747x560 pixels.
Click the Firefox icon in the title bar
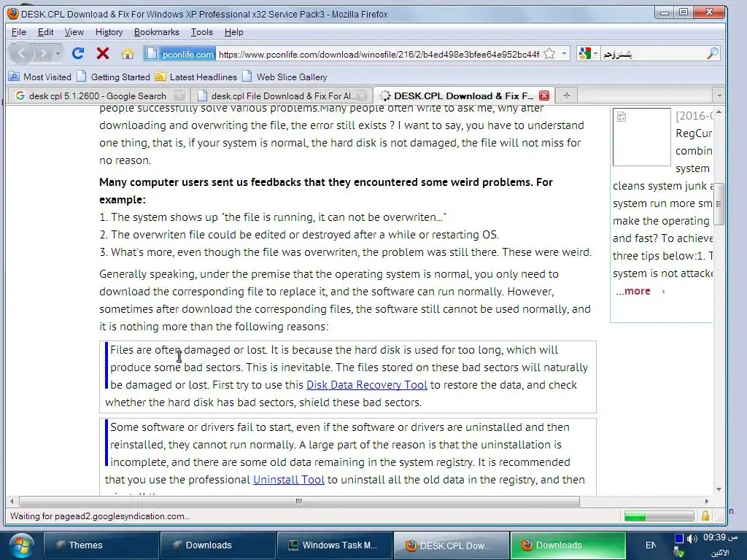[x=13, y=13]
